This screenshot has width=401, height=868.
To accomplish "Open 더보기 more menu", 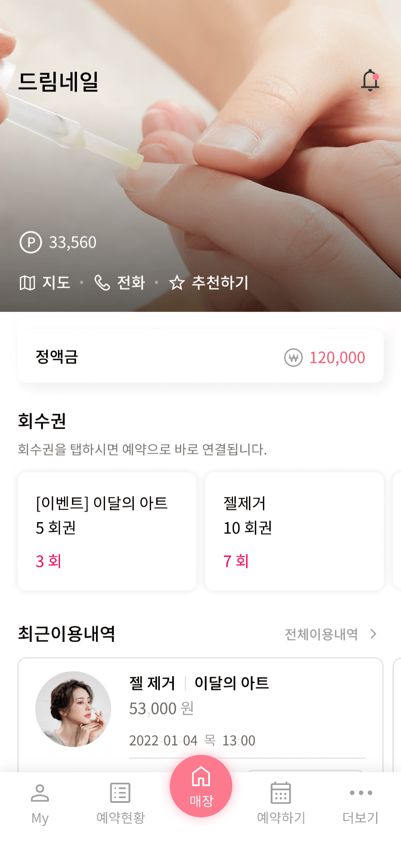I will tap(361, 803).
